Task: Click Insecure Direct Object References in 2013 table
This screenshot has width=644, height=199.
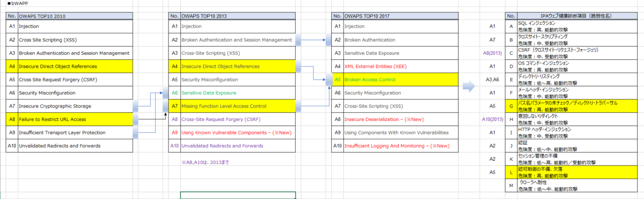Action: pos(238,66)
